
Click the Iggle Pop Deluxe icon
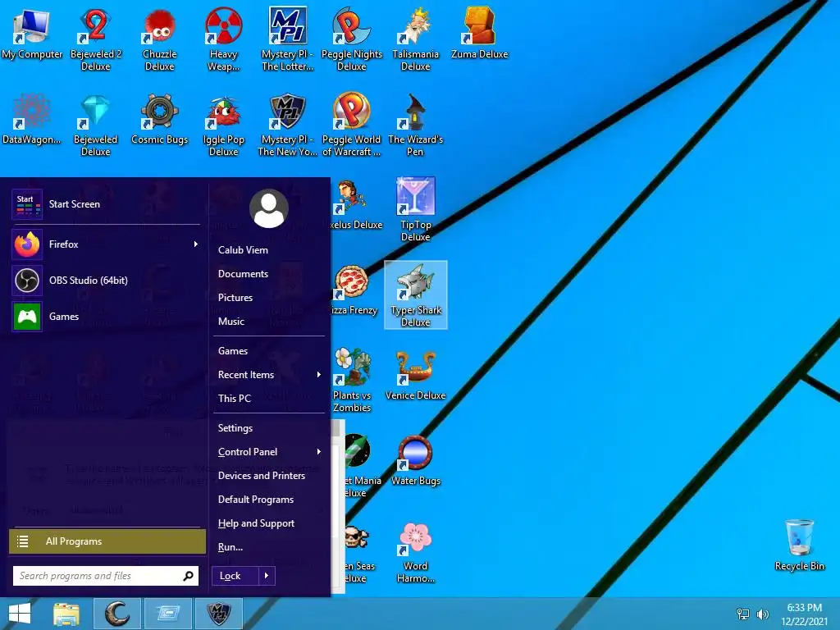(x=223, y=125)
